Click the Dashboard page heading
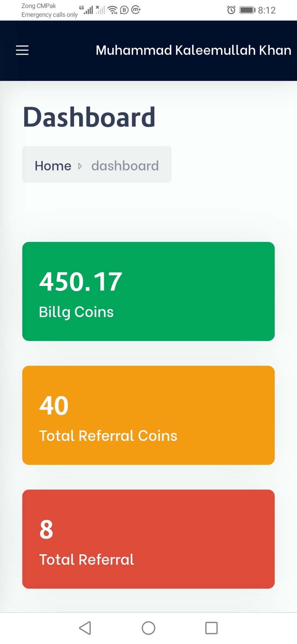This screenshot has height=644, width=297. pyautogui.click(x=89, y=117)
